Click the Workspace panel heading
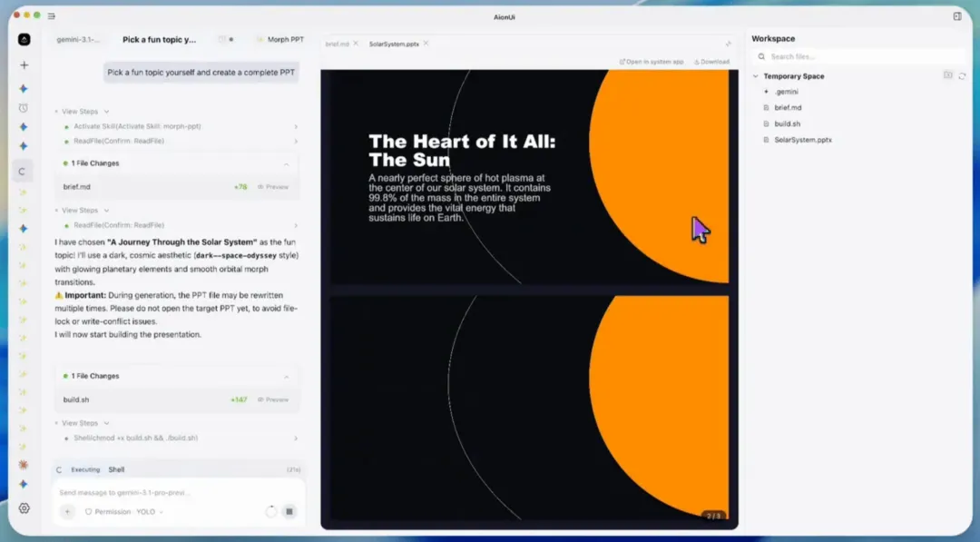 coord(773,39)
